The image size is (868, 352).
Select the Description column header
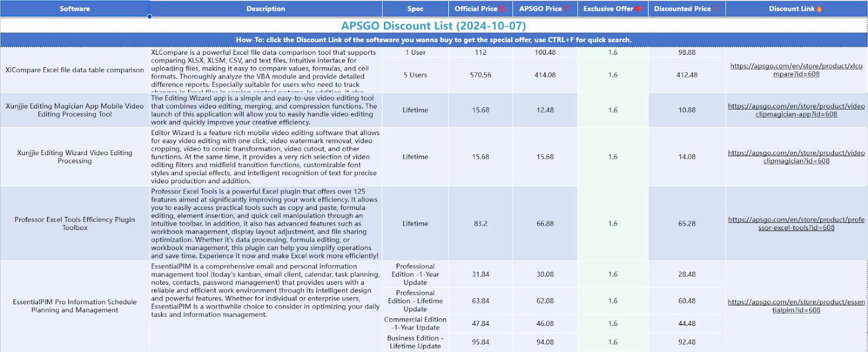[x=266, y=9]
